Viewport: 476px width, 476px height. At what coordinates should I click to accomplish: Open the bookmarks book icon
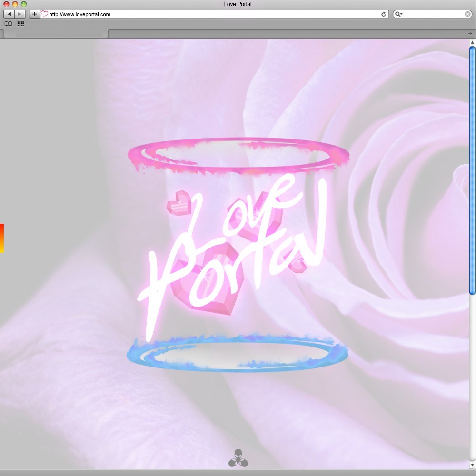(x=8, y=24)
